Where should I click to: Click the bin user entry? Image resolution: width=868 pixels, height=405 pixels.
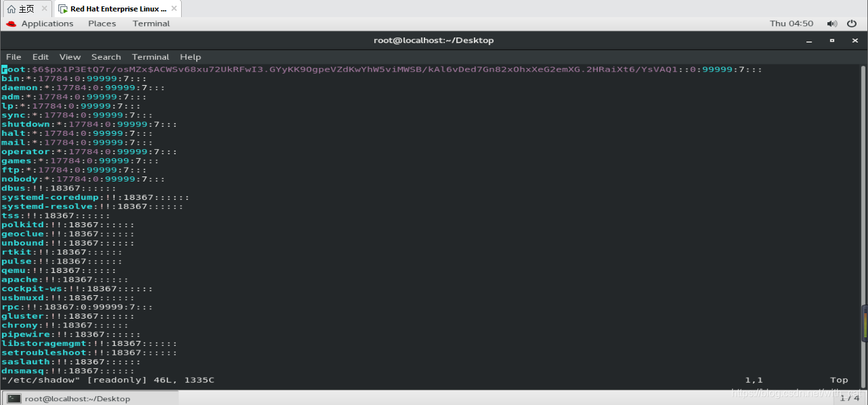[74, 78]
